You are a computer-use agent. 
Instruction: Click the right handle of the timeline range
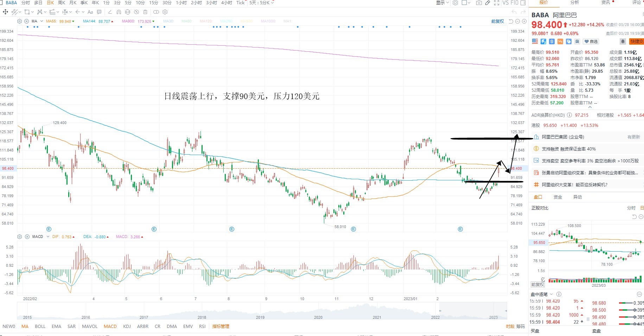[x=506, y=311]
